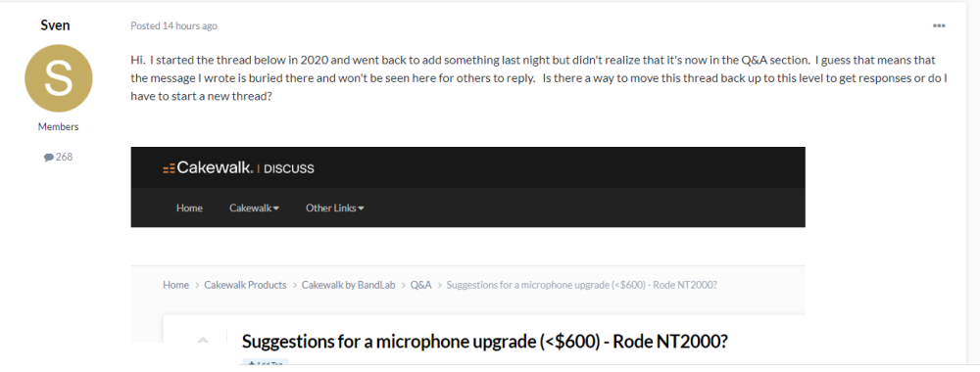This screenshot has width=980, height=372.
Task: Expand the Other Links dropdown menu
Action: [334, 208]
